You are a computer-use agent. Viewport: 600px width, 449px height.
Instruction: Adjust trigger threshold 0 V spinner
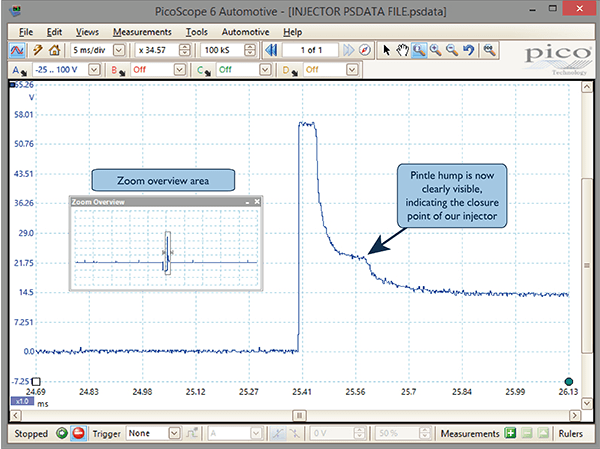[x=359, y=433]
